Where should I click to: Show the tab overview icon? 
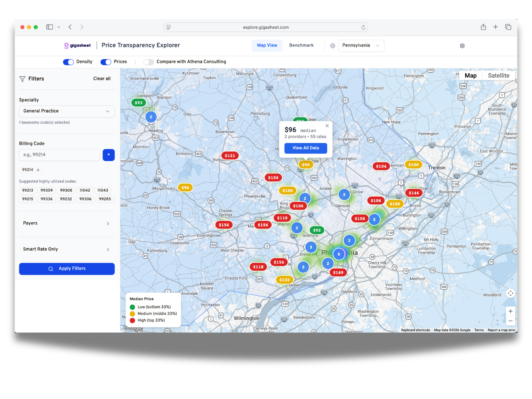[x=508, y=27]
